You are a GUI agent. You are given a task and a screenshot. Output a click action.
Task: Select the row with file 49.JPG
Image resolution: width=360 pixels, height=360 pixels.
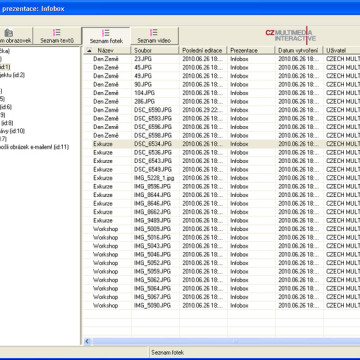(221, 76)
